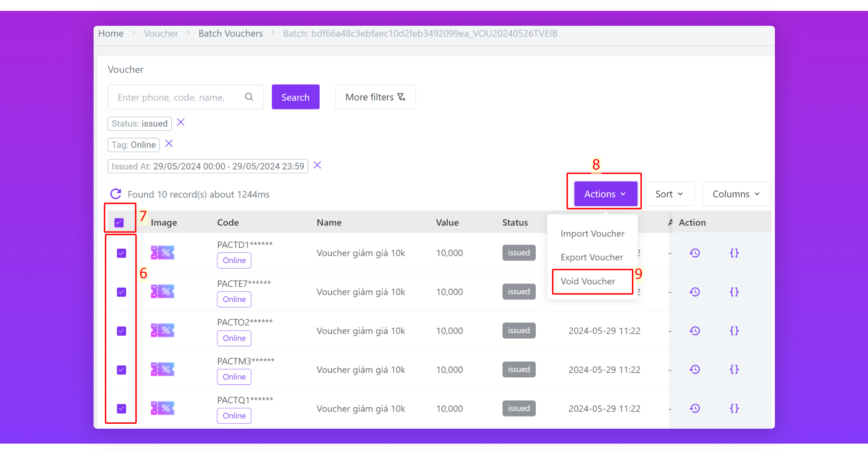
Task: View JSON details of voucher PACTQ1
Action: point(734,408)
